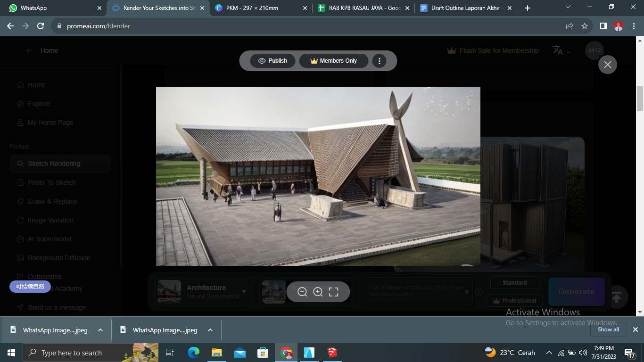Select the Sketch Rendering tool
Viewport: 644px width, 362px height.
point(60,164)
